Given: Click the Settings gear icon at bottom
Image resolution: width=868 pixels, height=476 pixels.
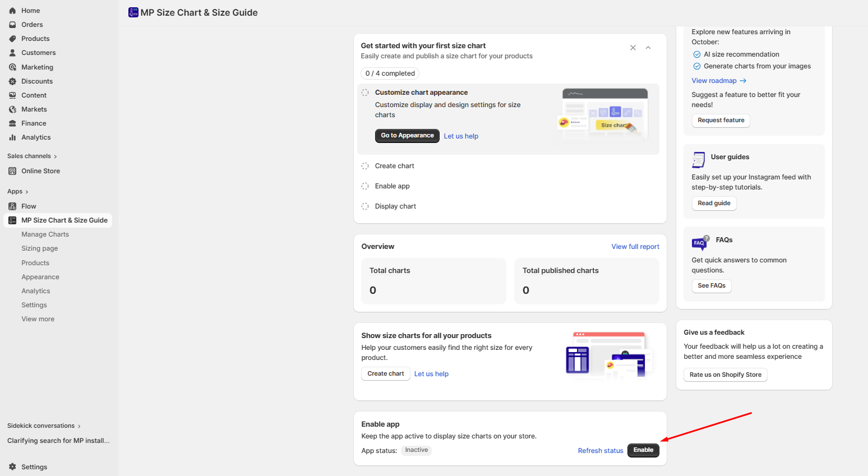Looking at the screenshot, I should (12, 467).
